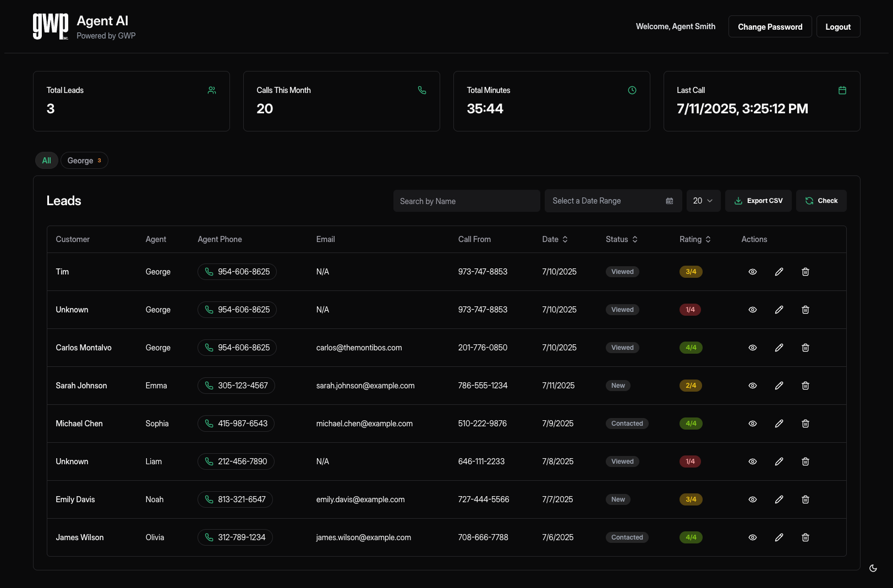Screen dimensions: 893x588
Task: Click the edit pencil for Tim's lead
Action: (779, 272)
